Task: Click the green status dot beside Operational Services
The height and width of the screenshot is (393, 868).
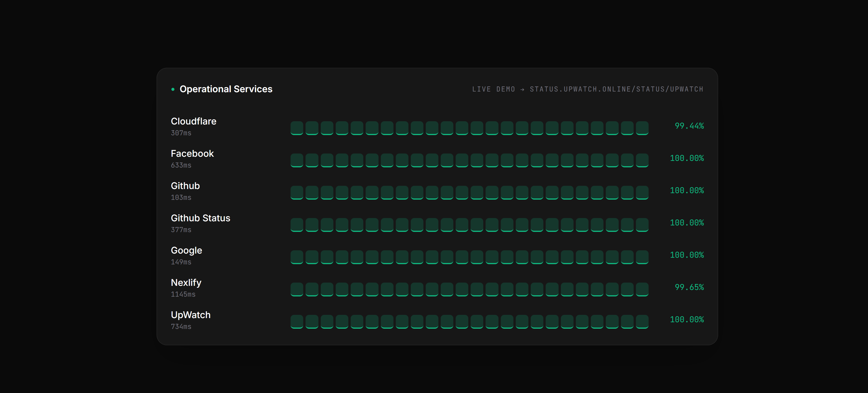Action: pyautogui.click(x=173, y=89)
